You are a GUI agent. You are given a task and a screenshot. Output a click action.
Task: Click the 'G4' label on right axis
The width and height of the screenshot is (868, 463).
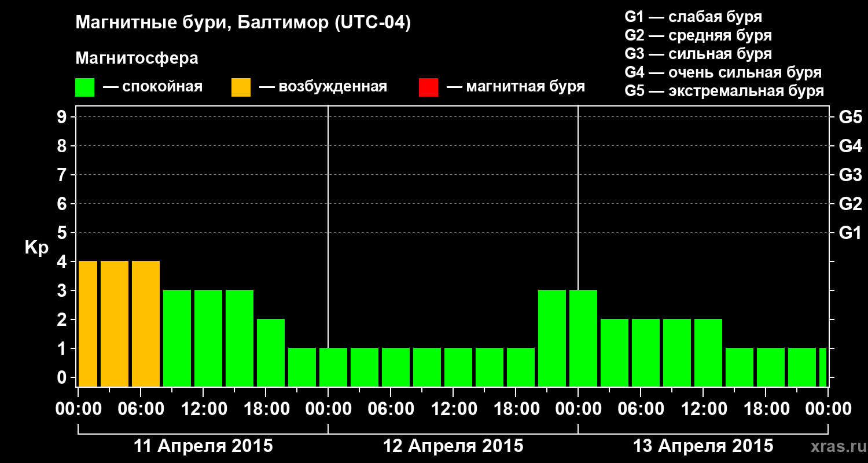point(850,146)
